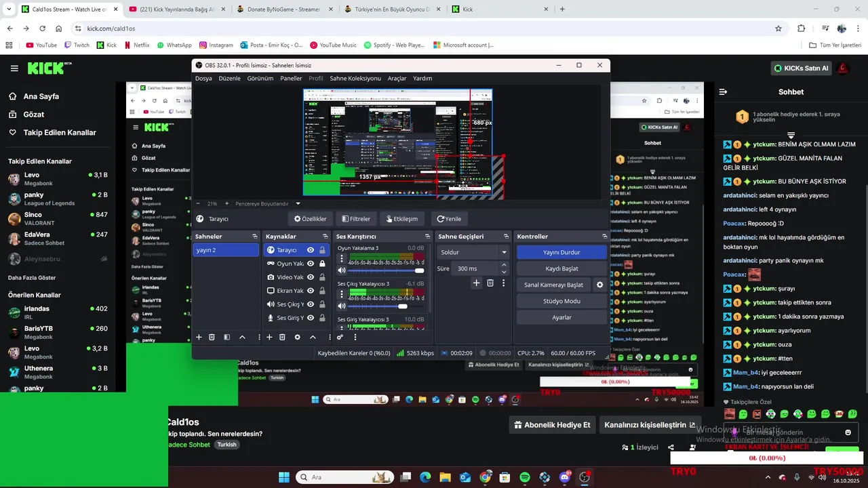Image resolution: width=868 pixels, height=488 pixels.
Task: Open OBS Dosya menu
Action: click(x=203, y=79)
